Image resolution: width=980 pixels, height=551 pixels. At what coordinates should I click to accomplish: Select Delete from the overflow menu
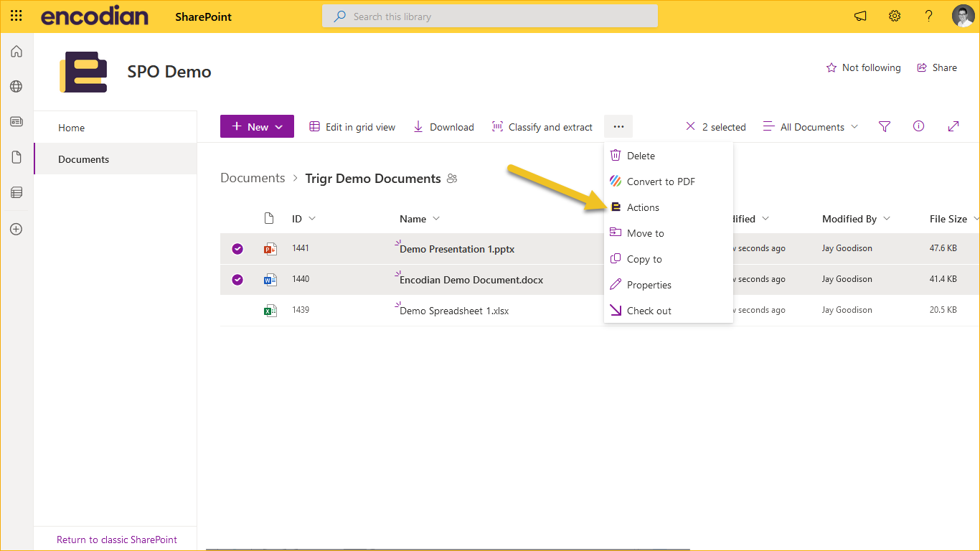click(x=669, y=156)
